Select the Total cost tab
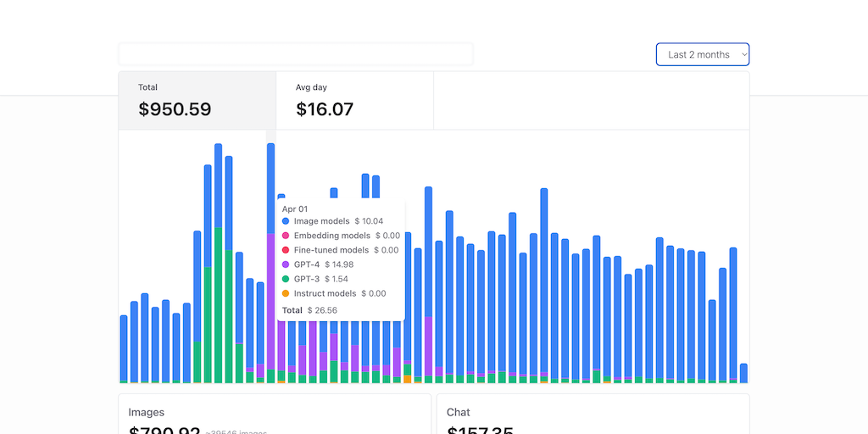The height and width of the screenshot is (434, 868). point(197,100)
